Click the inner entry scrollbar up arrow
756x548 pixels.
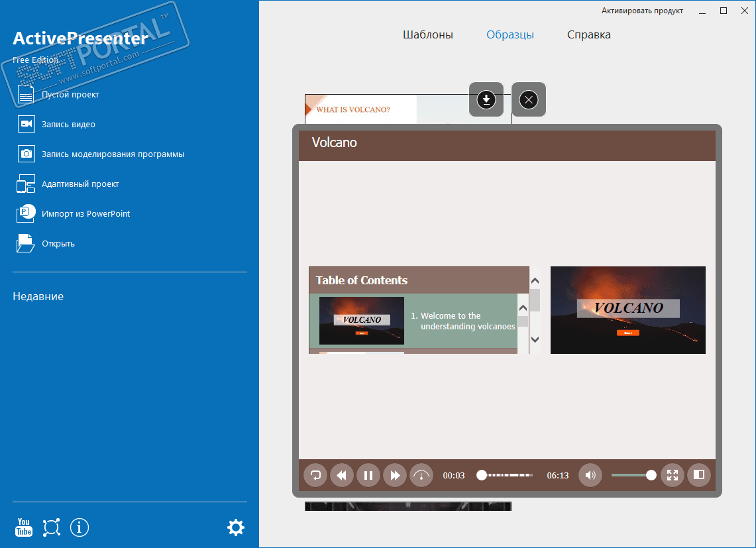pyautogui.click(x=523, y=307)
